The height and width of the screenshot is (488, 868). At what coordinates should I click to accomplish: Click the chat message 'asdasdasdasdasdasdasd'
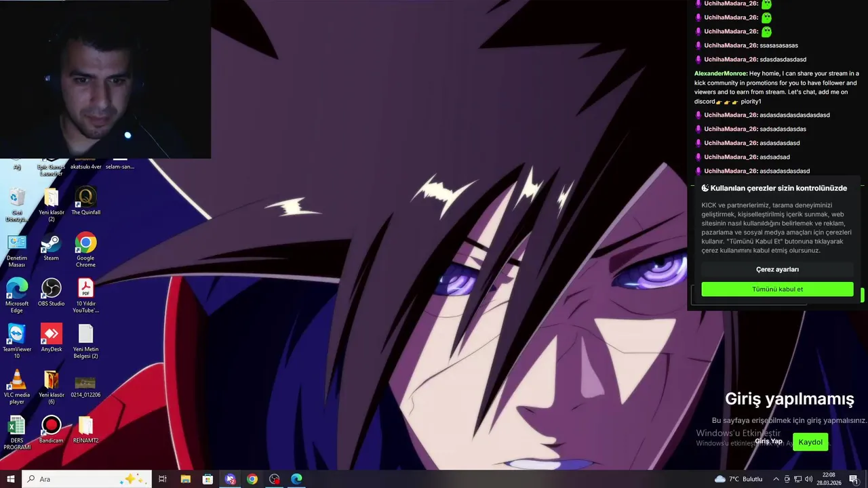(x=794, y=115)
